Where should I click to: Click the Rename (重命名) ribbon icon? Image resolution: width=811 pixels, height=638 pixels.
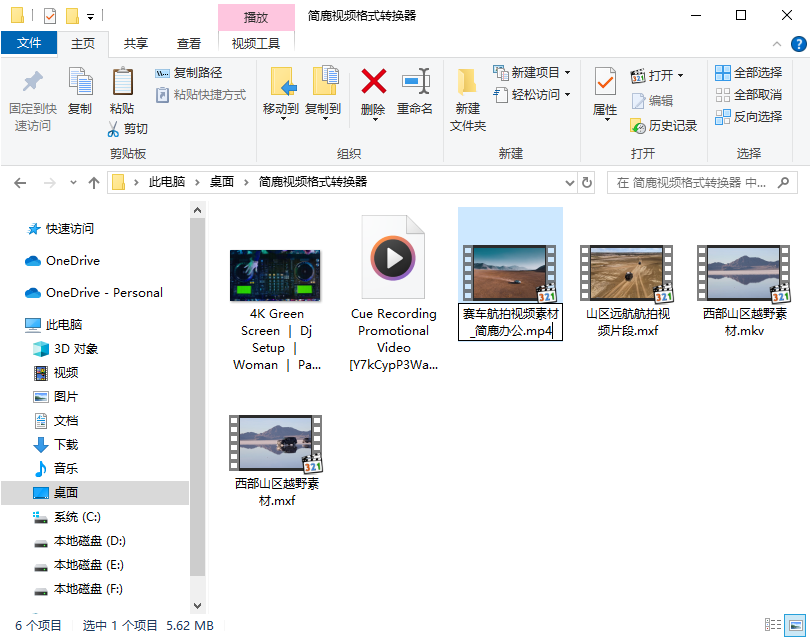[414, 82]
